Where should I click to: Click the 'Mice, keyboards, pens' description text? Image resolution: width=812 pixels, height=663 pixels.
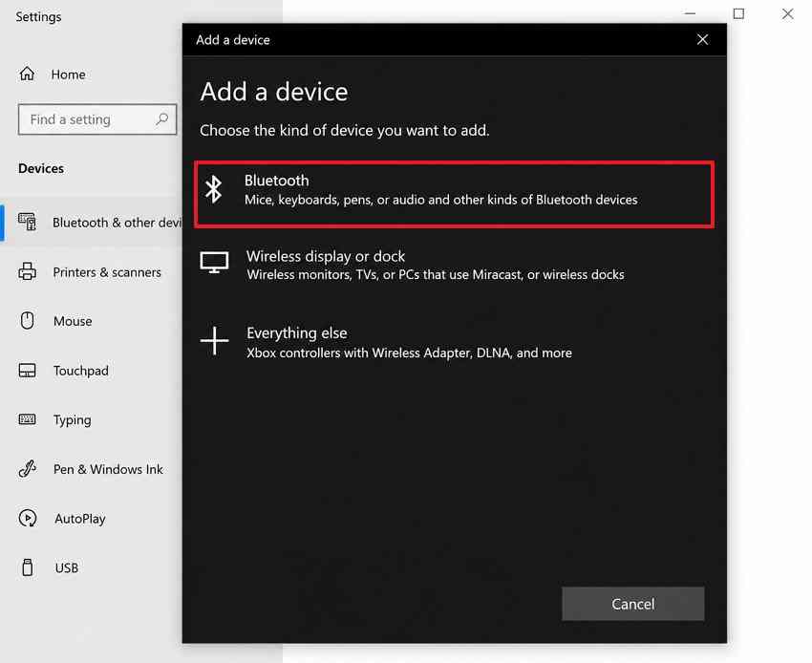(x=440, y=200)
